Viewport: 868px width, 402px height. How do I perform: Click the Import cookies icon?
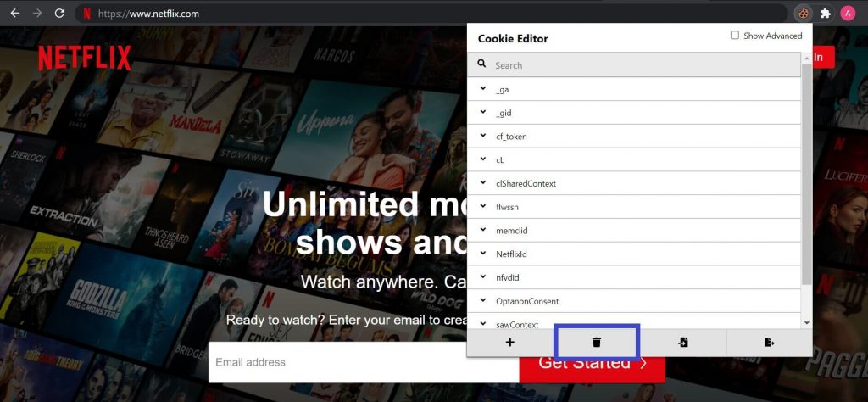click(x=682, y=342)
